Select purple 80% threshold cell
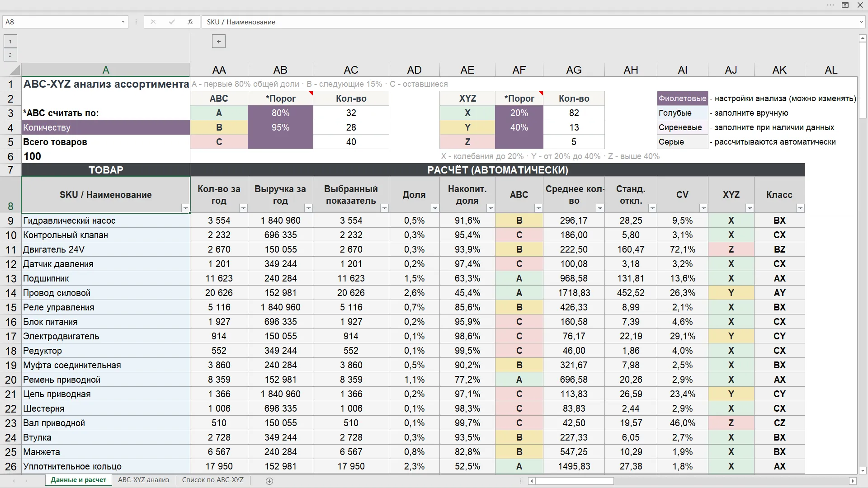The width and height of the screenshot is (868, 488). [x=280, y=113]
